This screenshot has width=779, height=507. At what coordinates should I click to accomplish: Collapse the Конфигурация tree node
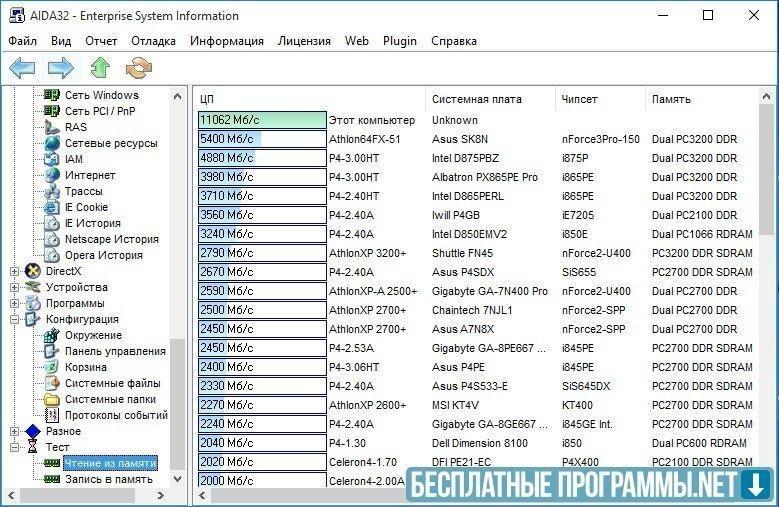(x=14, y=319)
